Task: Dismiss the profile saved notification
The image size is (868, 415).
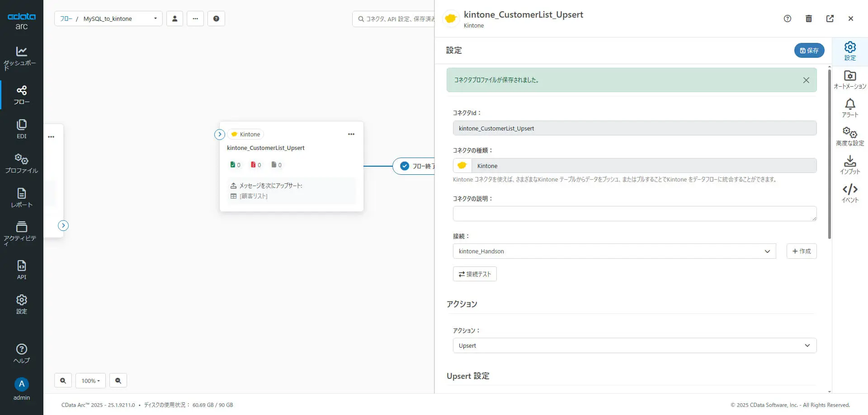Action: 806,80
